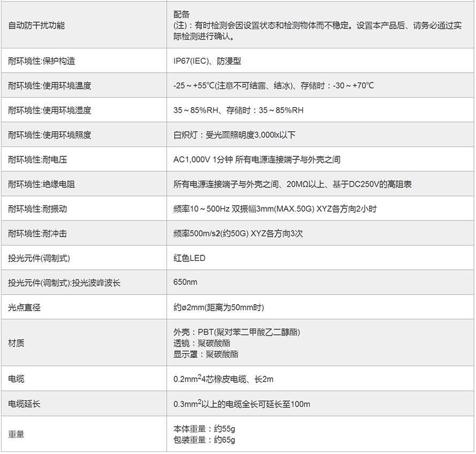Screen dimensions: 476x454
Task: Click the AC1,000V 1分钟 withstand voltage value
Action: coord(257,160)
